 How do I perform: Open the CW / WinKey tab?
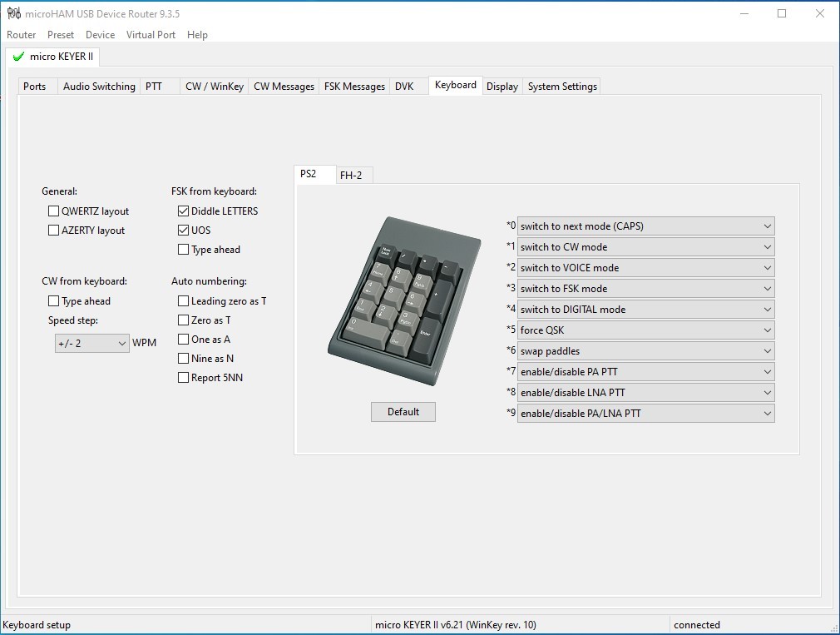215,87
